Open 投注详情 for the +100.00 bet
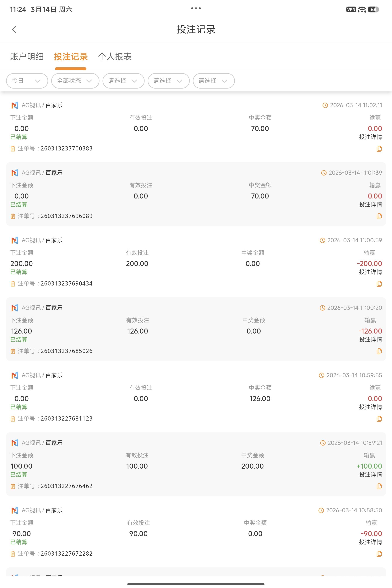The width and height of the screenshot is (392, 588). pos(370,475)
